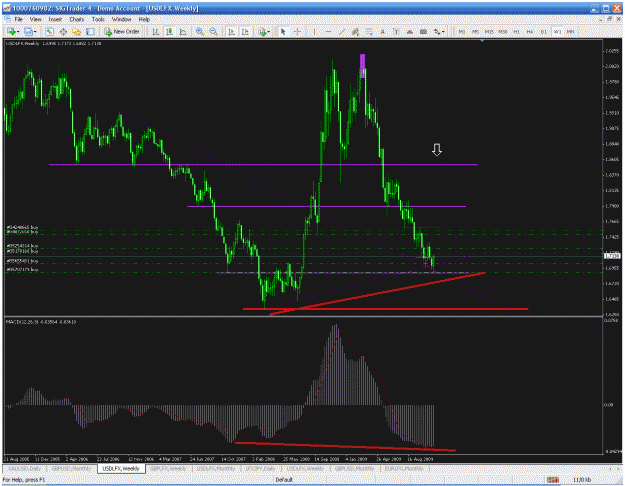This screenshot has height=486, width=625.
Task: Open the Arrows objects dropdown
Action: [x=439, y=31]
